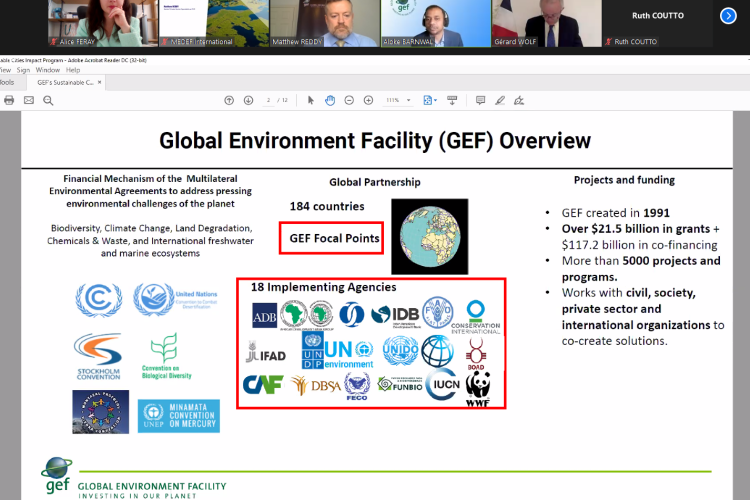Click the '18 Implementing Agencies' heading

point(324,287)
